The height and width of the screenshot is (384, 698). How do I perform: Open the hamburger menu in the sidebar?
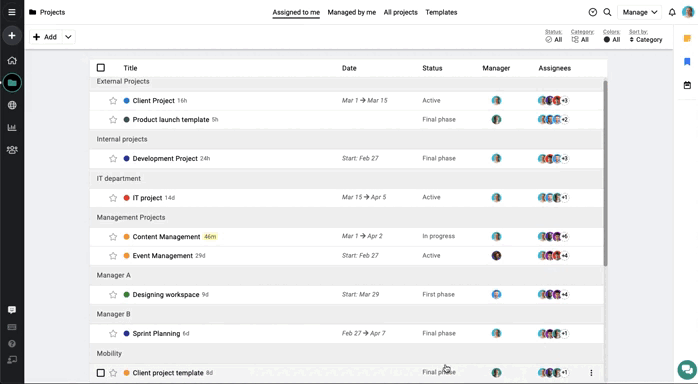tap(12, 12)
